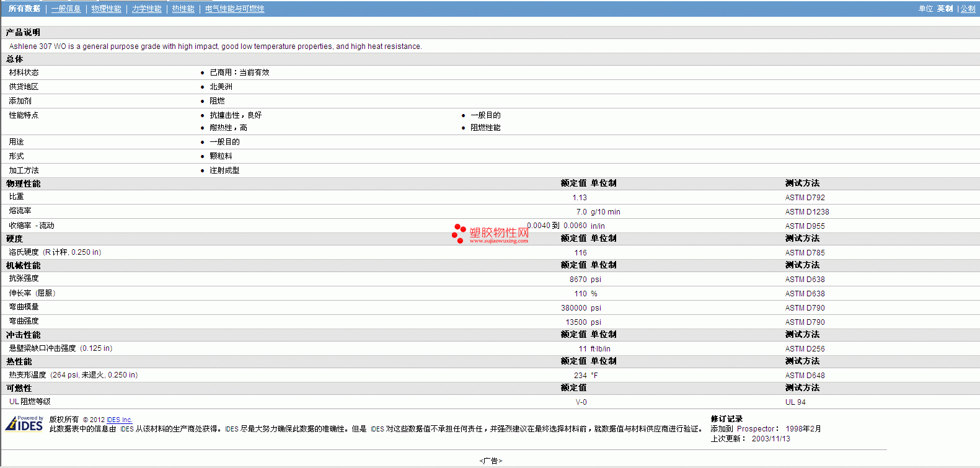
Task: Click the 北美洲 availability entry
Action: (221, 87)
